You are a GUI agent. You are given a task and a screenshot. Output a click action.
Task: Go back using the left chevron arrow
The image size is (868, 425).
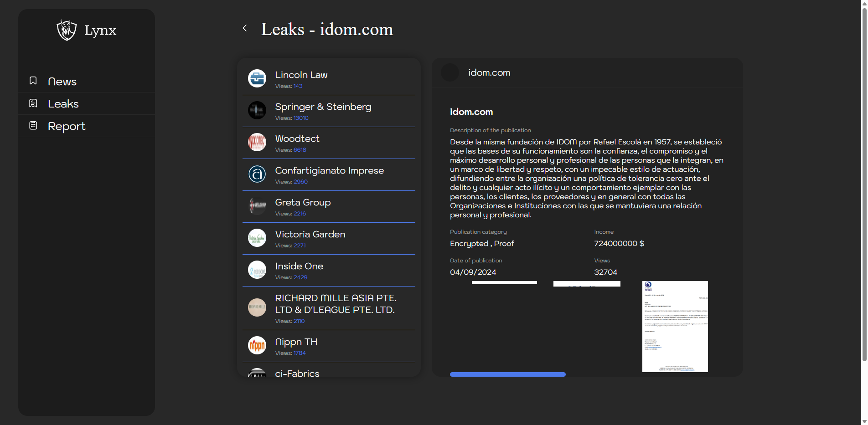245,28
